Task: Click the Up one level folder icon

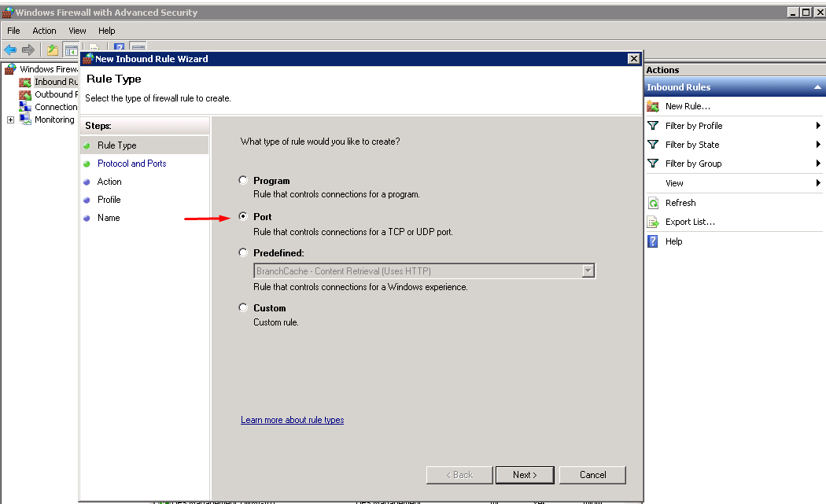Action: [x=52, y=50]
